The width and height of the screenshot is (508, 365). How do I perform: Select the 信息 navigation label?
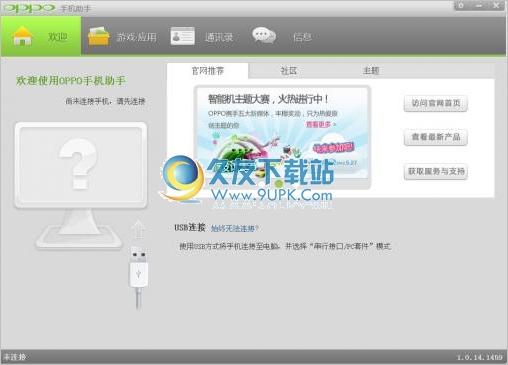pos(302,37)
